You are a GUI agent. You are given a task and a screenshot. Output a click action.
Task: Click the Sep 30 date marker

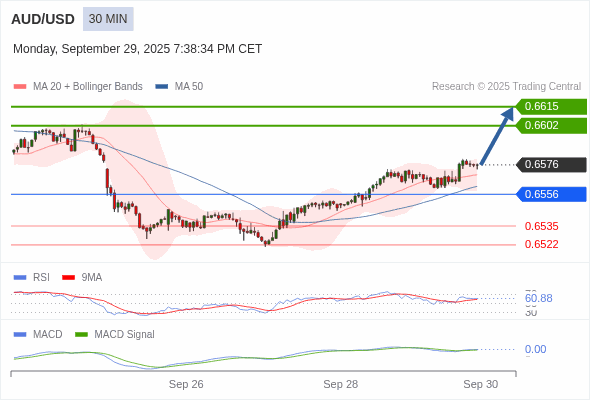[481, 384]
